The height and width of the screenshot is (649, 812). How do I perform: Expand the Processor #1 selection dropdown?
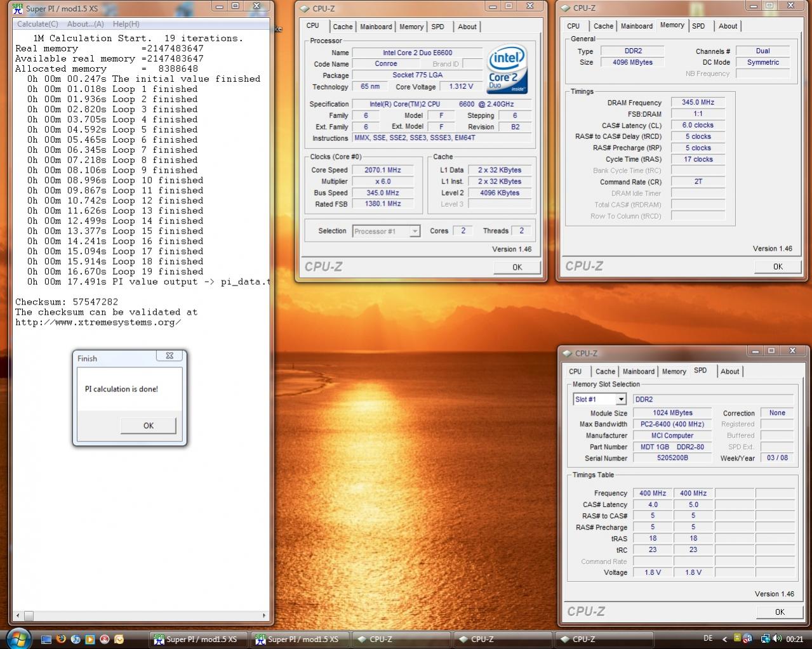pos(415,232)
